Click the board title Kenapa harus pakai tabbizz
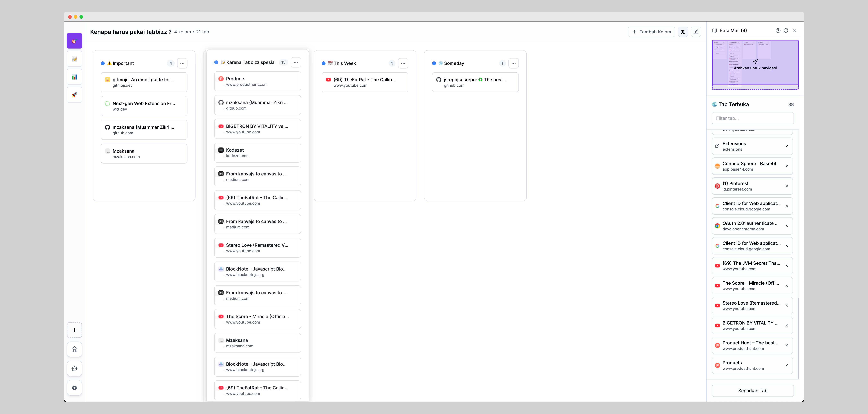 click(131, 32)
